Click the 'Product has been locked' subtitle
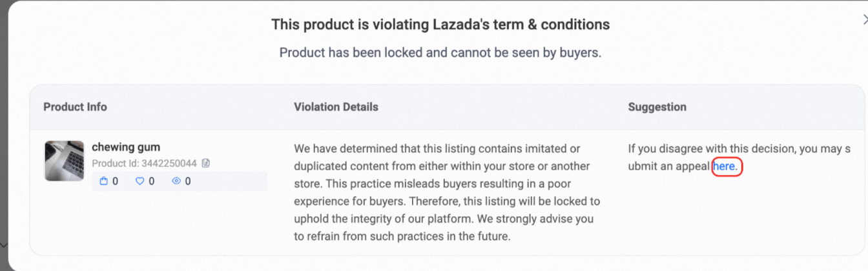Viewport: 868px width, 271px height. point(440,52)
